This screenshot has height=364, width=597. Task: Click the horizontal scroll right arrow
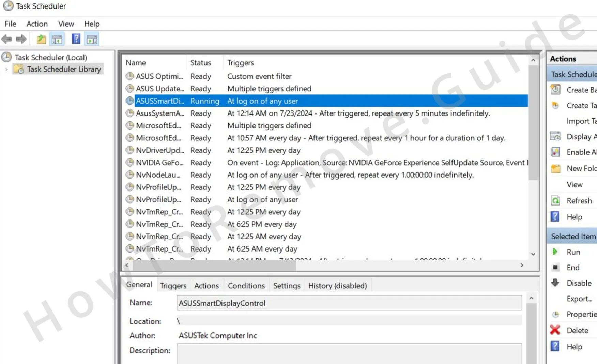522,265
